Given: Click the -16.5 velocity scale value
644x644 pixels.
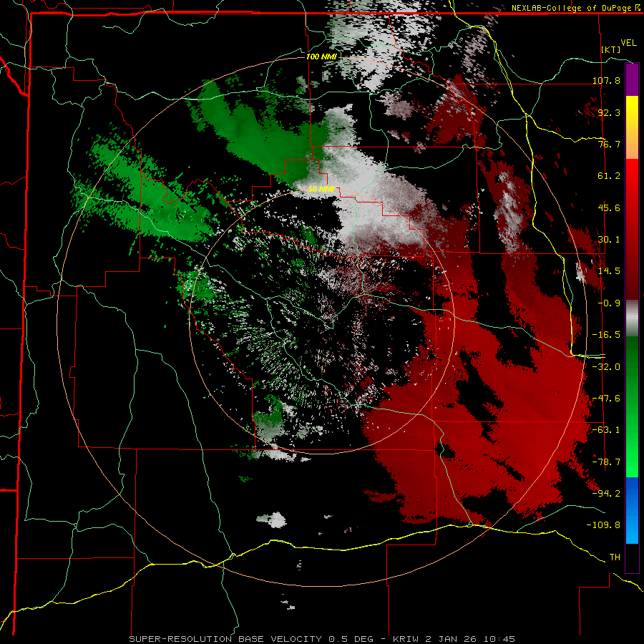Looking at the screenshot, I should [x=606, y=334].
